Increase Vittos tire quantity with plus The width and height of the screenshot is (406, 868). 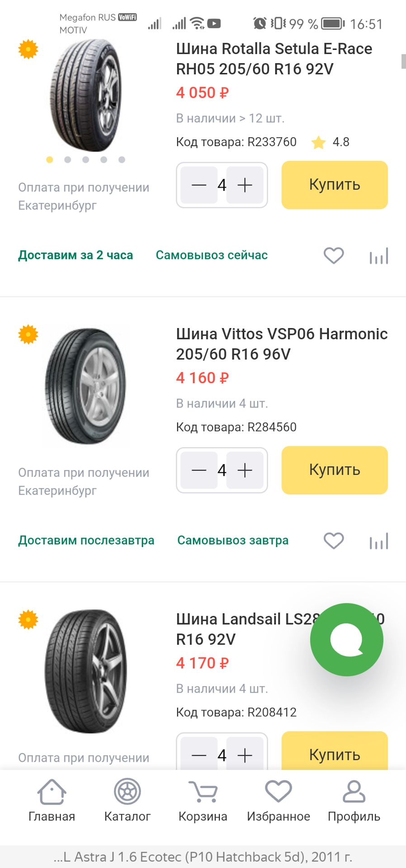245,471
